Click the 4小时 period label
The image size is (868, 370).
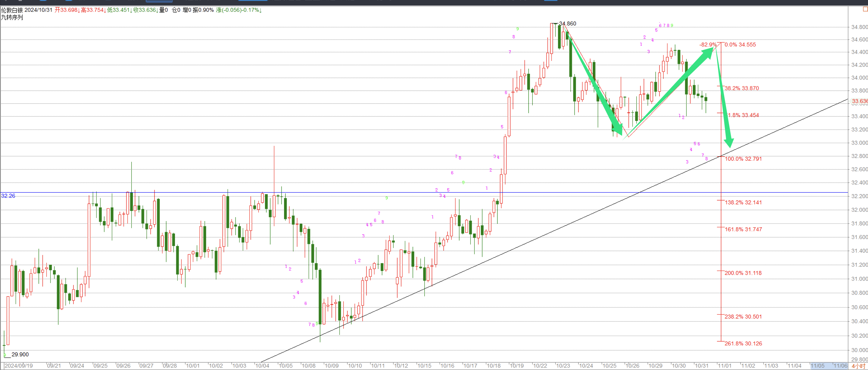tap(859, 366)
